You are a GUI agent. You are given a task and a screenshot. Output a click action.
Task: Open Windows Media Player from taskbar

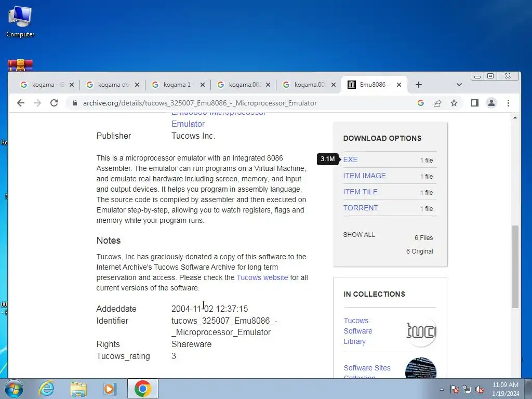110,389
